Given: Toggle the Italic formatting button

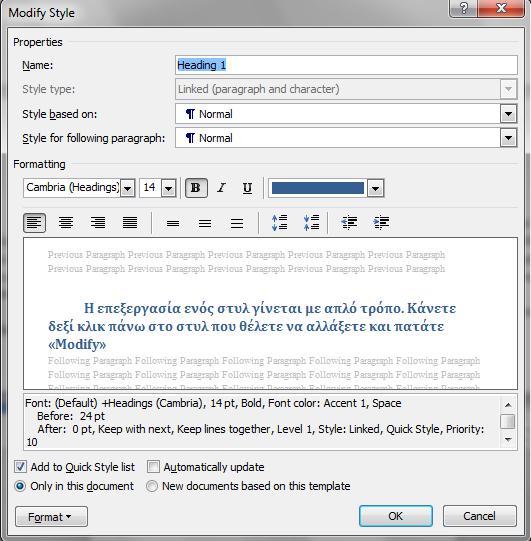Looking at the screenshot, I should click(x=222, y=188).
